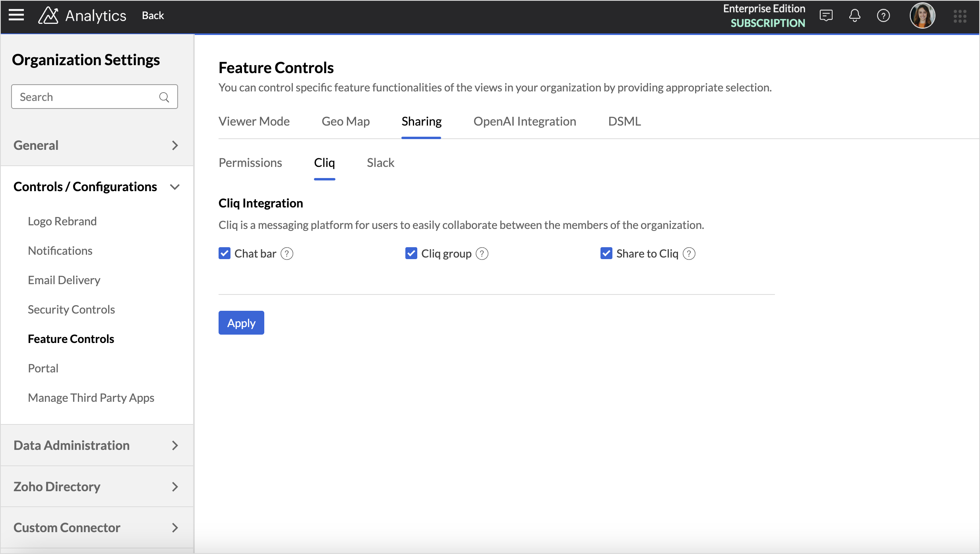Viewport: 980px width, 554px height.
Task: Open the feedback chat icon
Action: [826, 15]
